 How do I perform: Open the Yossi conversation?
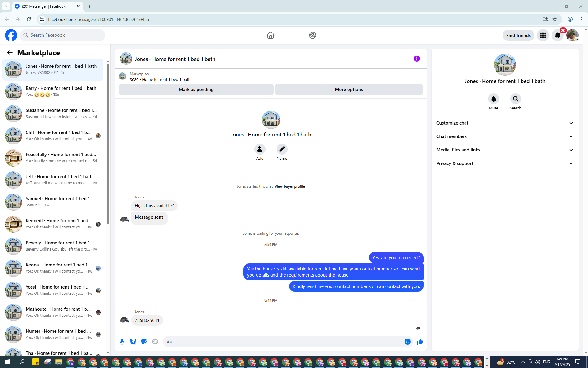53,290
